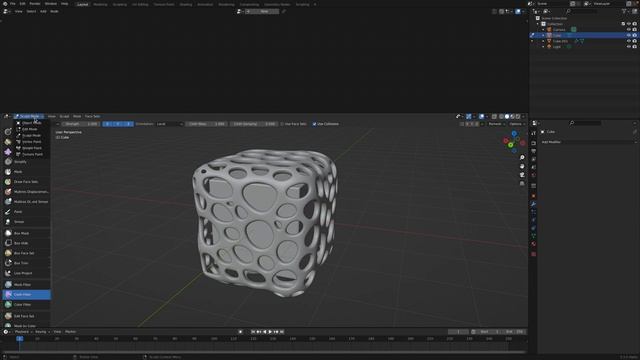Choose Object Mode from mode list
Viewport: 640px width, 360px height.
[32, 122]
